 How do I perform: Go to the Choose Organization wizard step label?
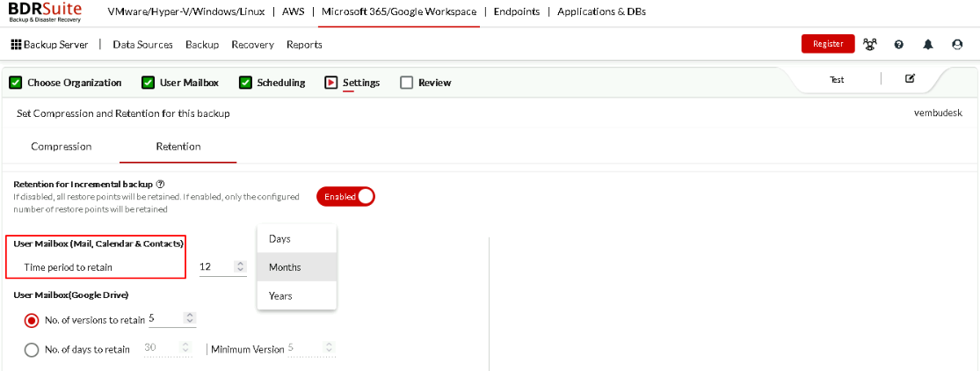[x=75, y=83]
